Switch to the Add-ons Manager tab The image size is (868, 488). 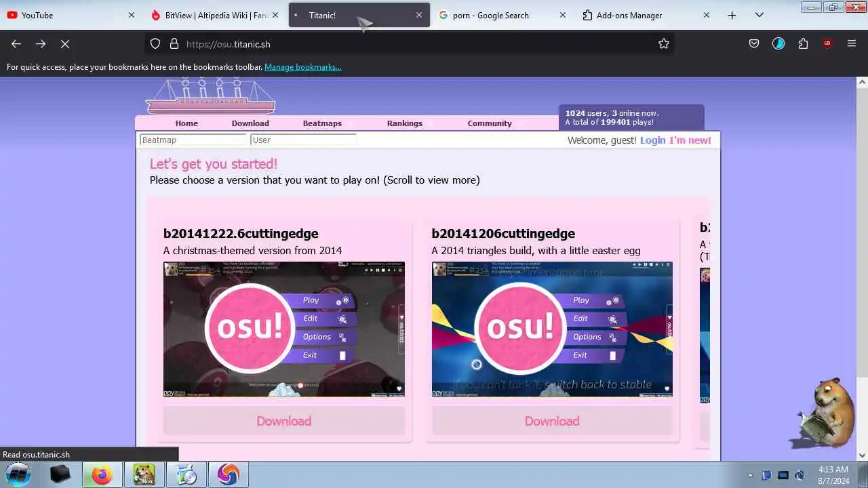[x=646, y=15]
